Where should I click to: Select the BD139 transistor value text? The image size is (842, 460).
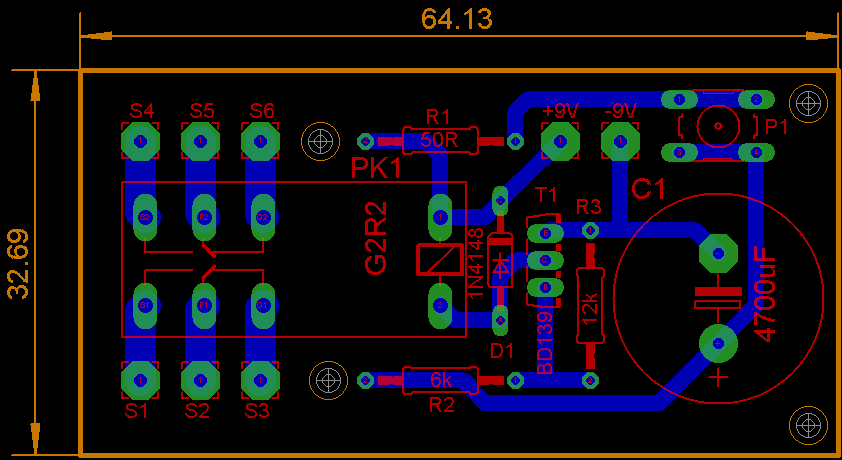pos(545,341)
